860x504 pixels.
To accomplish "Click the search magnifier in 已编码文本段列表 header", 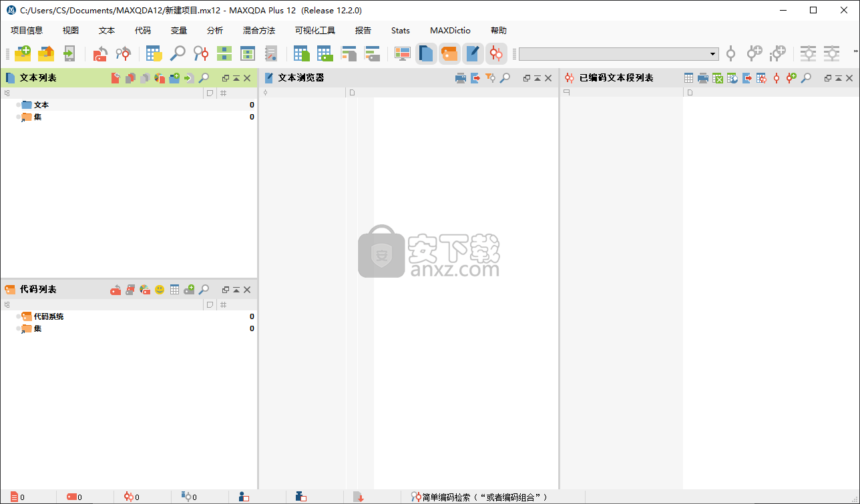I will (x=806, y=78).
